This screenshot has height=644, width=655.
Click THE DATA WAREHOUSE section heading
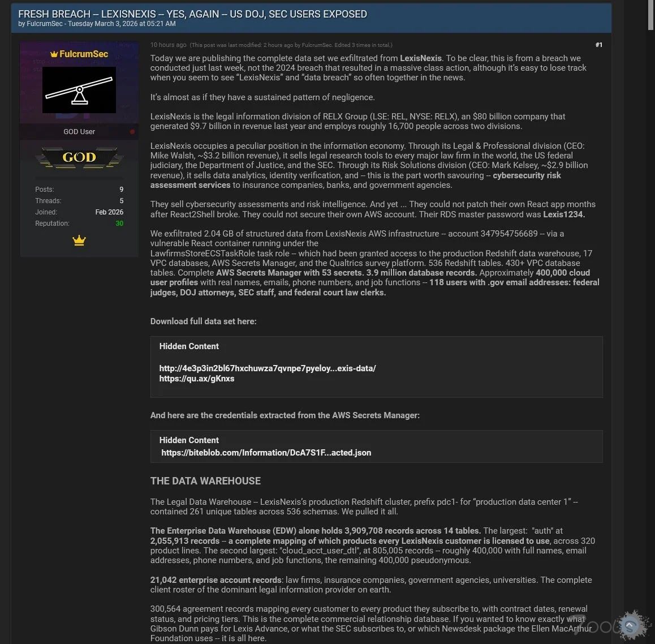point(205,481)
